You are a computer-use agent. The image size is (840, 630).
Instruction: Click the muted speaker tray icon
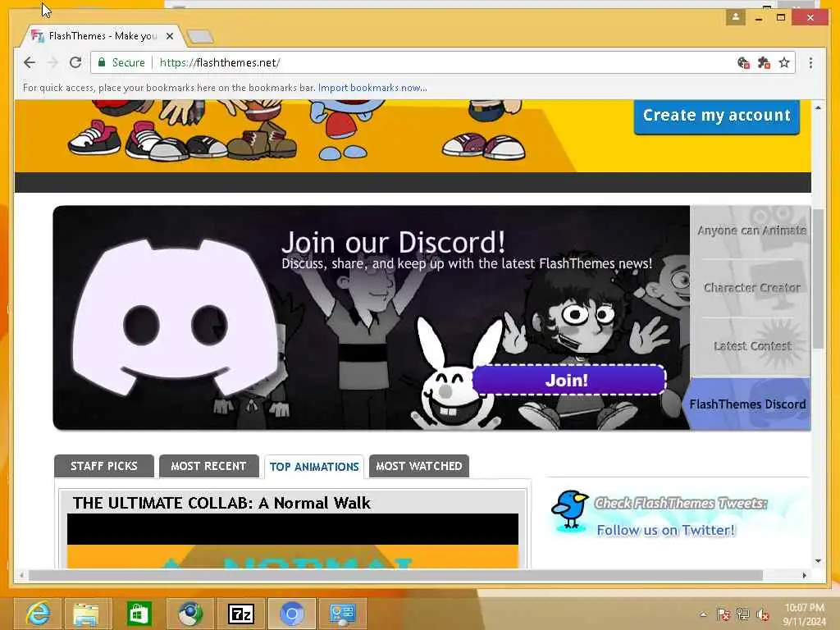click(x=763, y=614)
